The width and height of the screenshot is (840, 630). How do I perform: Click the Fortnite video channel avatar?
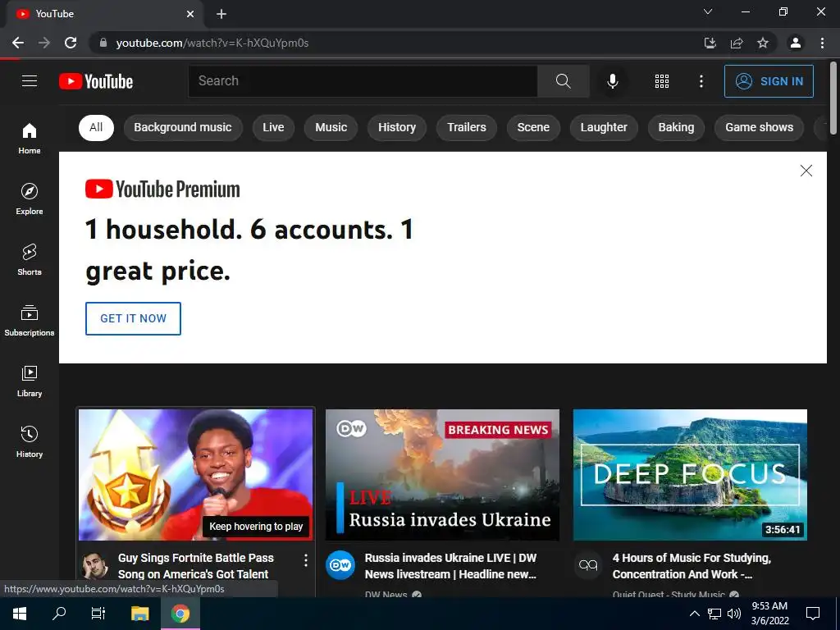coord(94,564)
